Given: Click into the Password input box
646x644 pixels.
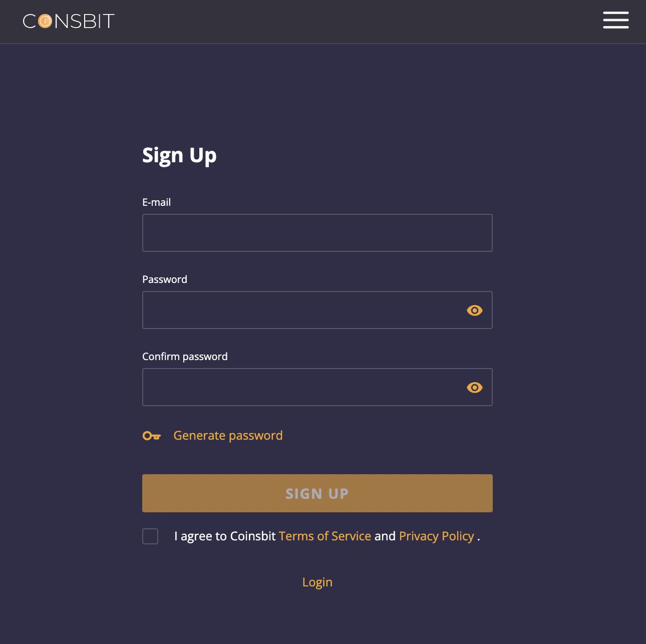Looking at the screenshot, I should [300, 310].
